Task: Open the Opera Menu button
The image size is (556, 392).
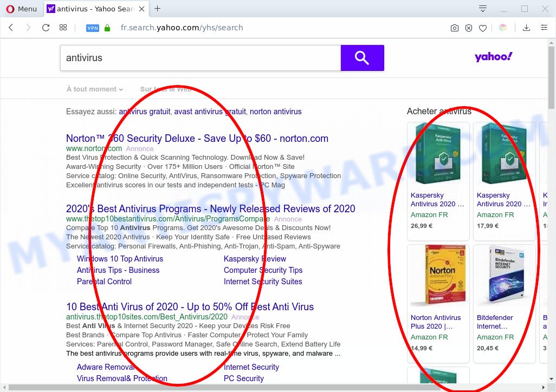Action: click(22, 9)
